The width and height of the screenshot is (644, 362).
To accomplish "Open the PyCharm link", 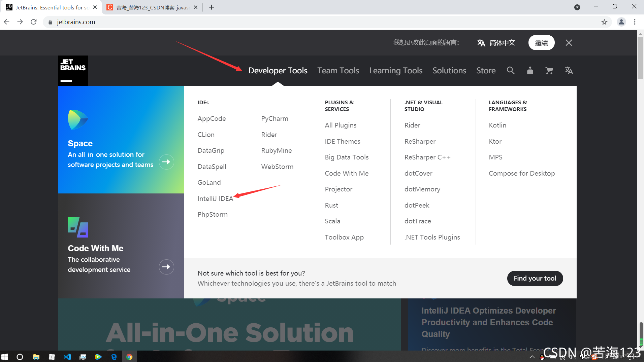I will 275,119.
